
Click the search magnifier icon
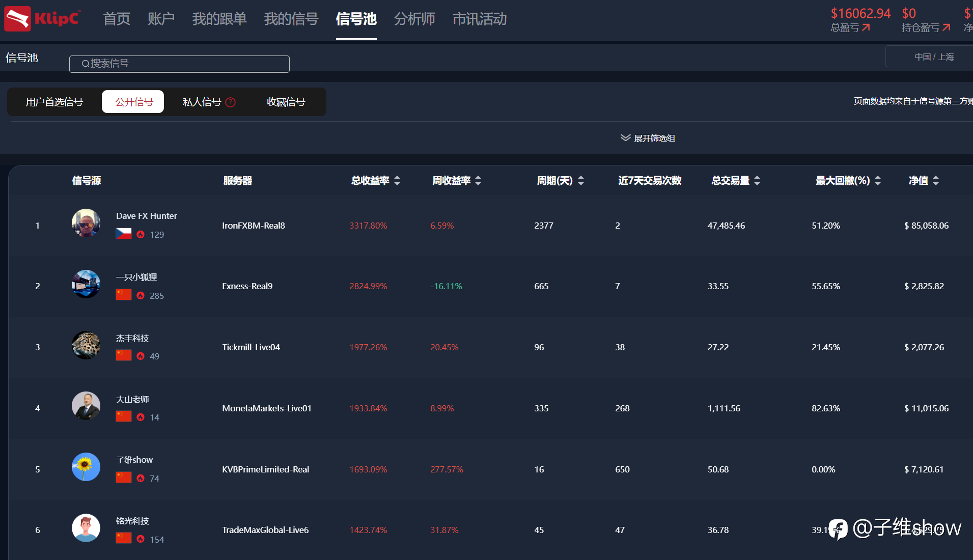[86, 64]
